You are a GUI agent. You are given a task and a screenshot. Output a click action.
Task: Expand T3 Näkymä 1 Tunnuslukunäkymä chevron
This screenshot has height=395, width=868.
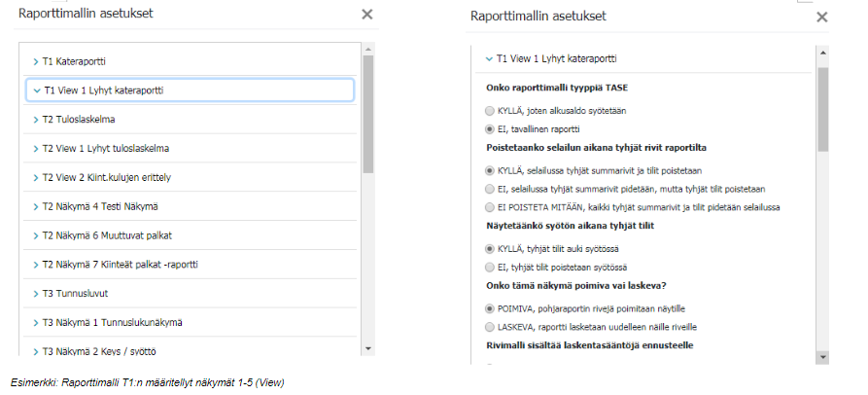(36, 322)
